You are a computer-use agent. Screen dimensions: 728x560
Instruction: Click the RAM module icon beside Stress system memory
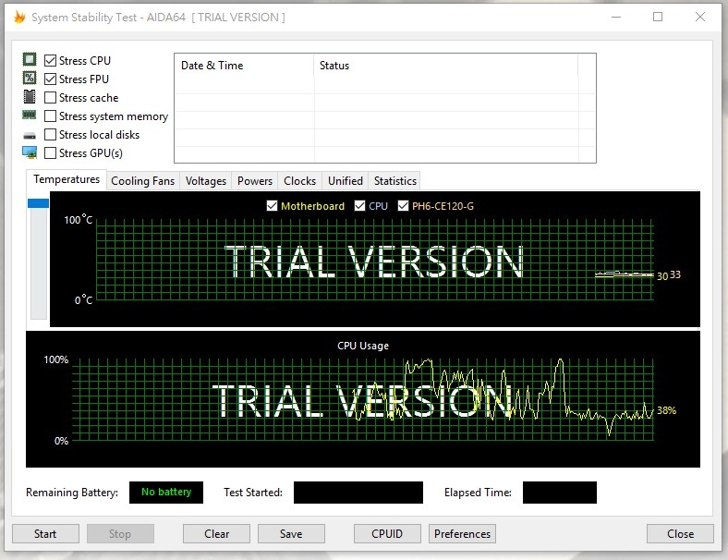[30, 115]
